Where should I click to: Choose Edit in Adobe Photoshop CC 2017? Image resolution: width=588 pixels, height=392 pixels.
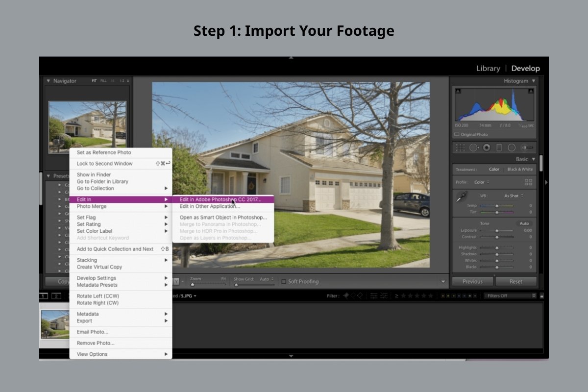tap(220, 199)
